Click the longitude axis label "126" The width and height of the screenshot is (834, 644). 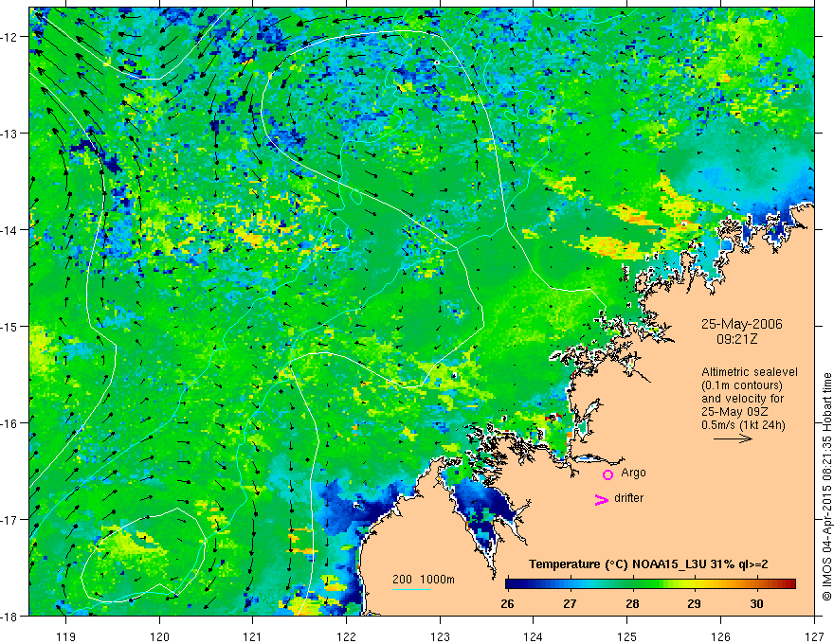(x=720, y=636)
